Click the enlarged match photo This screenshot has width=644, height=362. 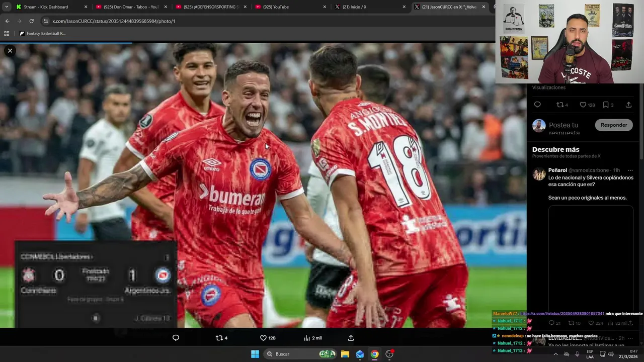coord(263,185)
